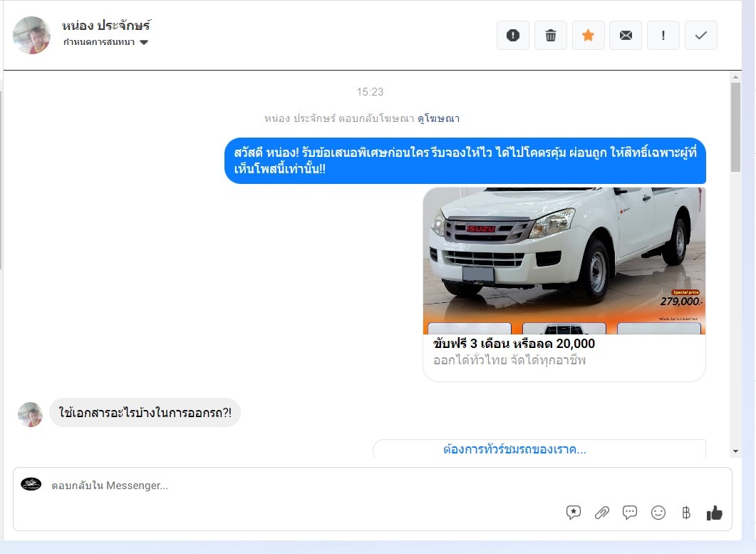Attach a file using the paperclip icon

602,513
